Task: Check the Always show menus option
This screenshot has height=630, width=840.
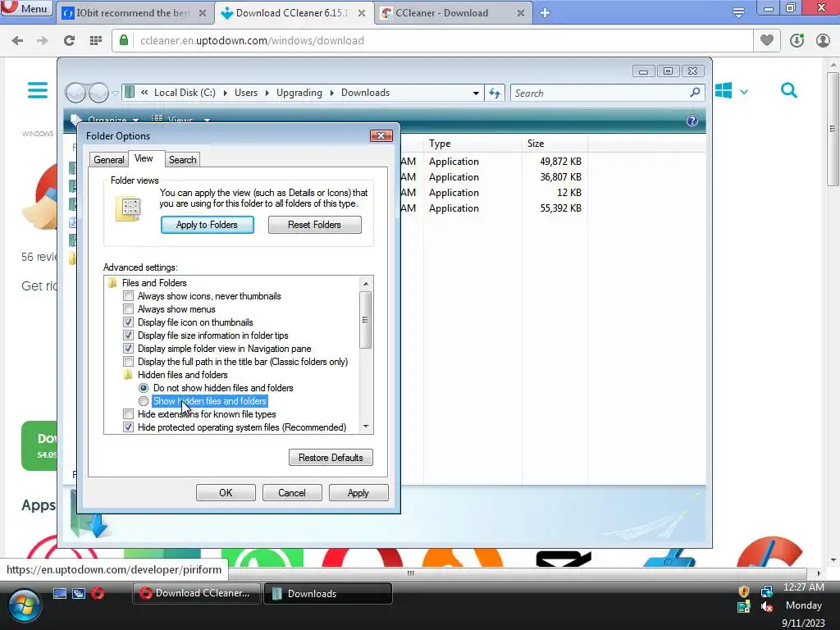Action: pos(128,309)
